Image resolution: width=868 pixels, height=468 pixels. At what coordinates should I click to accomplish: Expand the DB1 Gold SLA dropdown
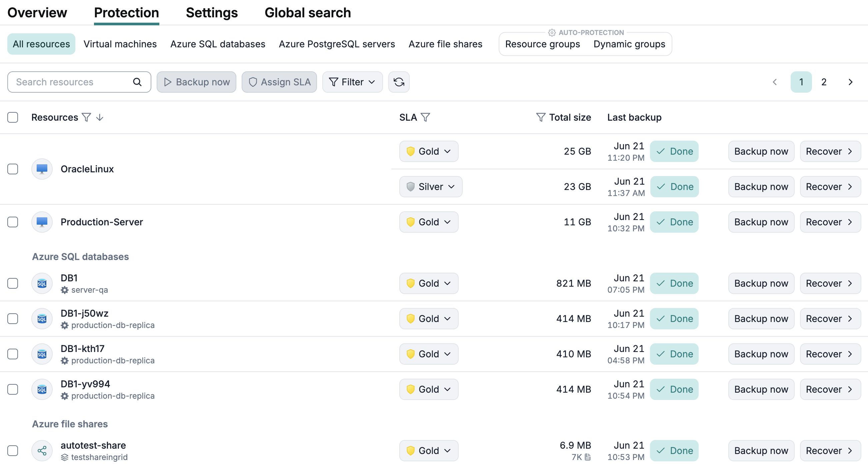[429, 283]
